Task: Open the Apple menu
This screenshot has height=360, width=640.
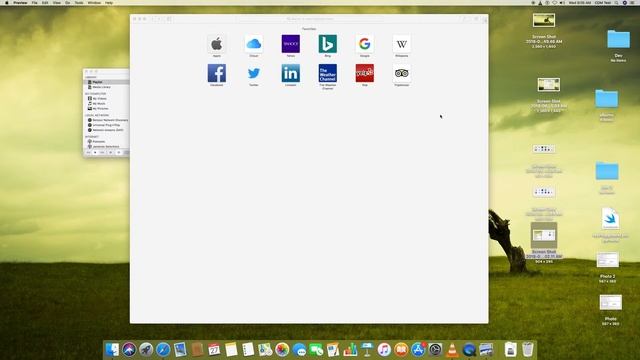Action: (7, 3)
